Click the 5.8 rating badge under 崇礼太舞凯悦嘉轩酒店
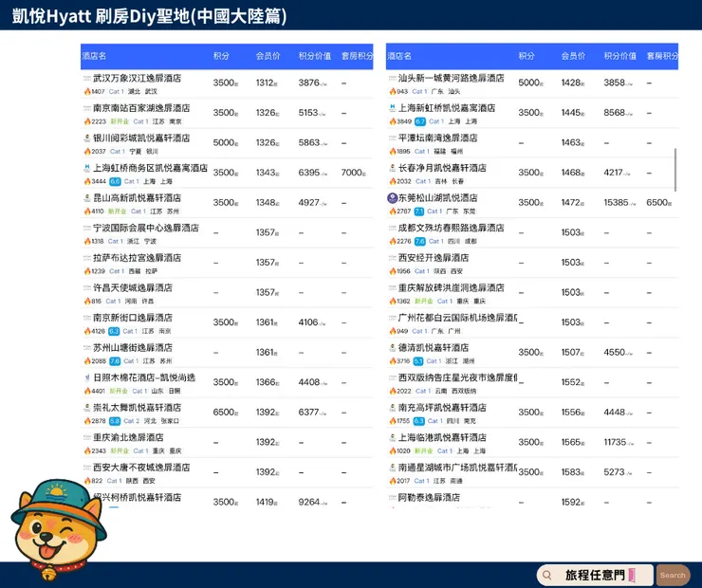Screen dimensions: 702x588 pos(115,421)
